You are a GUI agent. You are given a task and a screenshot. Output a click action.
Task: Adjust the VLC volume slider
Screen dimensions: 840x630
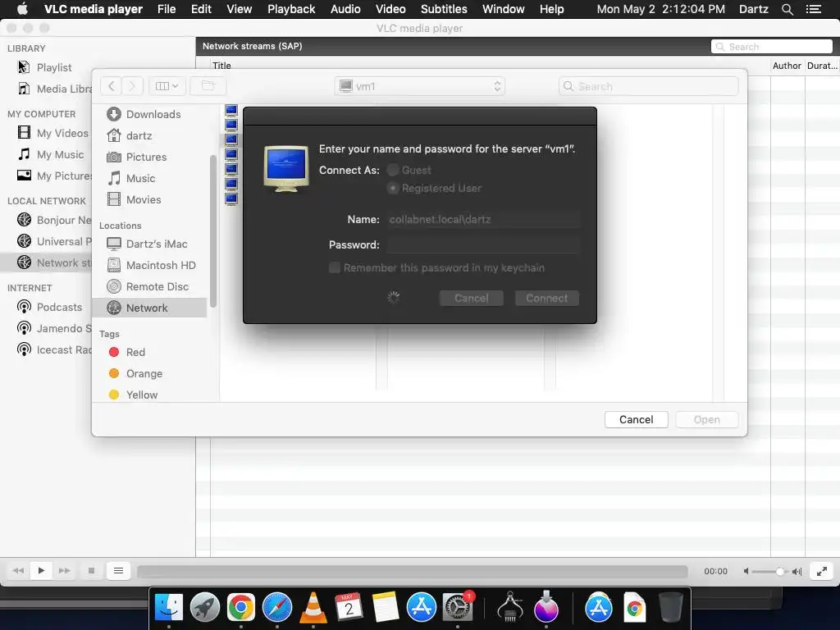point(771,572)
